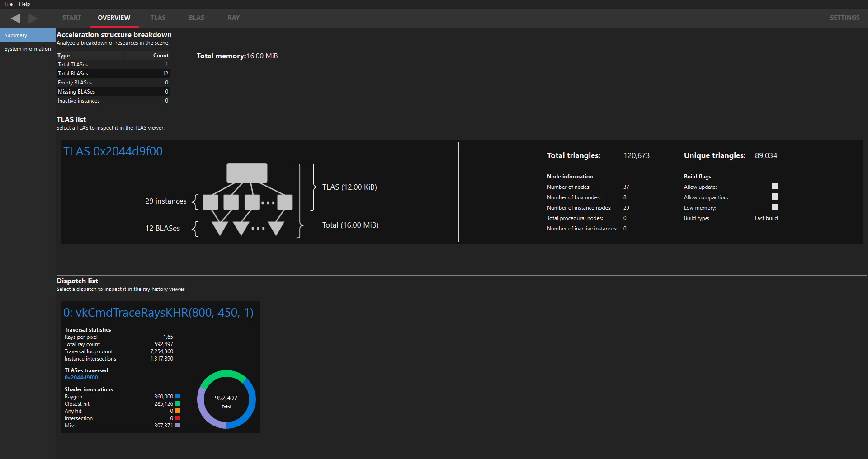Click the TLAS hierarchy diagram root node
This screenshot has height=459, width=868.
[x=247, y=173]
